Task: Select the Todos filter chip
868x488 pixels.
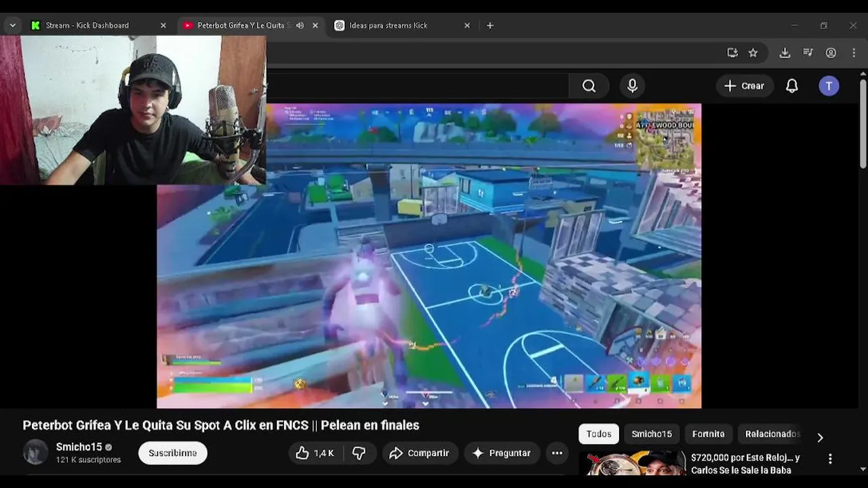Action: pos(599,434)
